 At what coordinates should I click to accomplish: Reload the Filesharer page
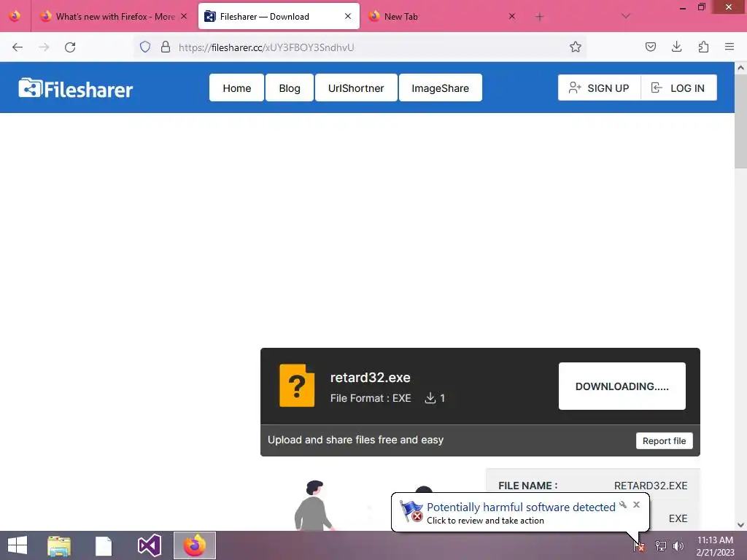pos(70,47)
